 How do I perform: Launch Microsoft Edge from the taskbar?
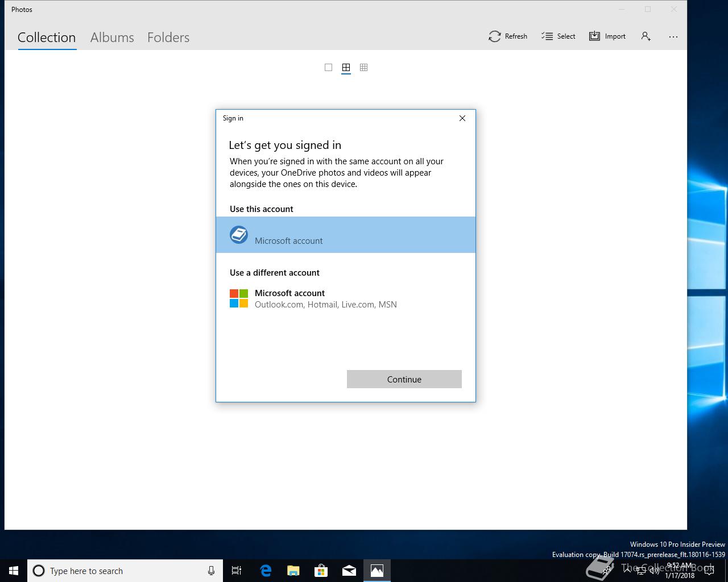coord(266,571)
